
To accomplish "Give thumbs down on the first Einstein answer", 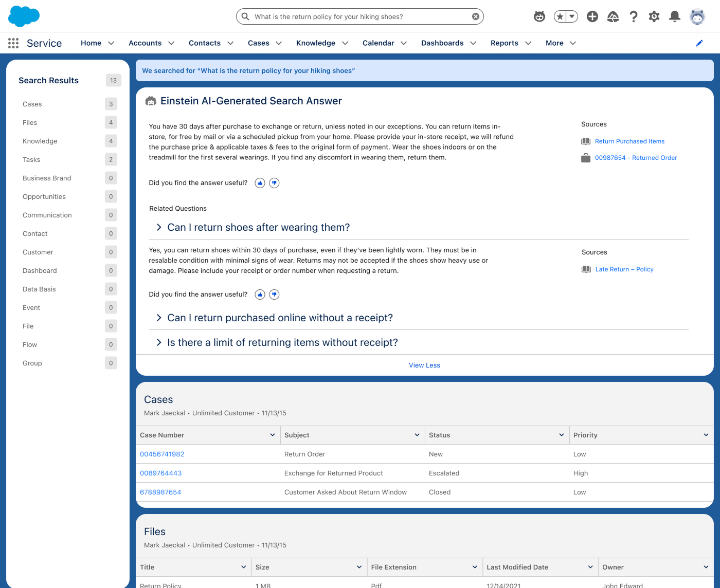I will pos(275,183).
